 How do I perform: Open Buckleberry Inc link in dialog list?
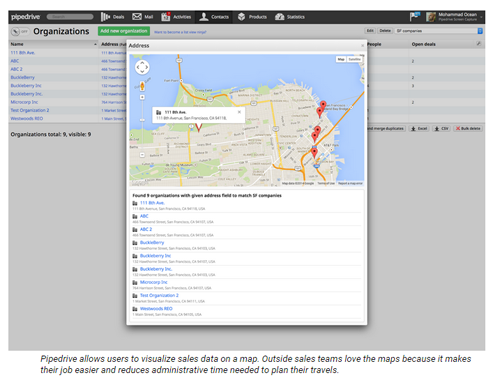(155, 256)
